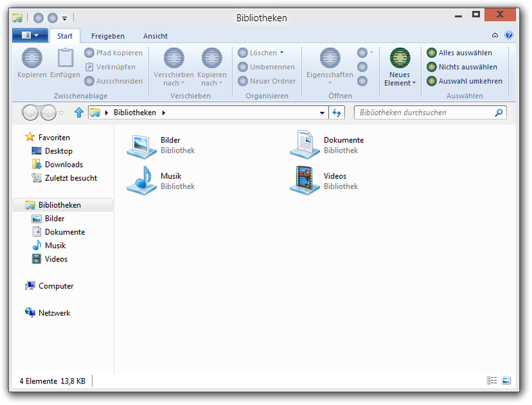
Task: Switch to the Freigeben tab
Action: click(107, 36)
